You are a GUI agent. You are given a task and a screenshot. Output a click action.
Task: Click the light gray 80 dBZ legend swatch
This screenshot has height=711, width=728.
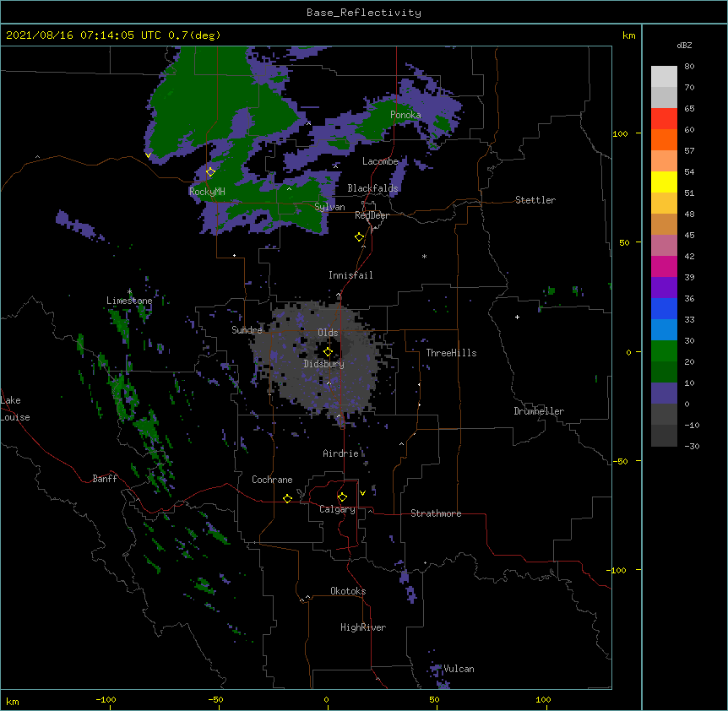click(x=664, y=77)
